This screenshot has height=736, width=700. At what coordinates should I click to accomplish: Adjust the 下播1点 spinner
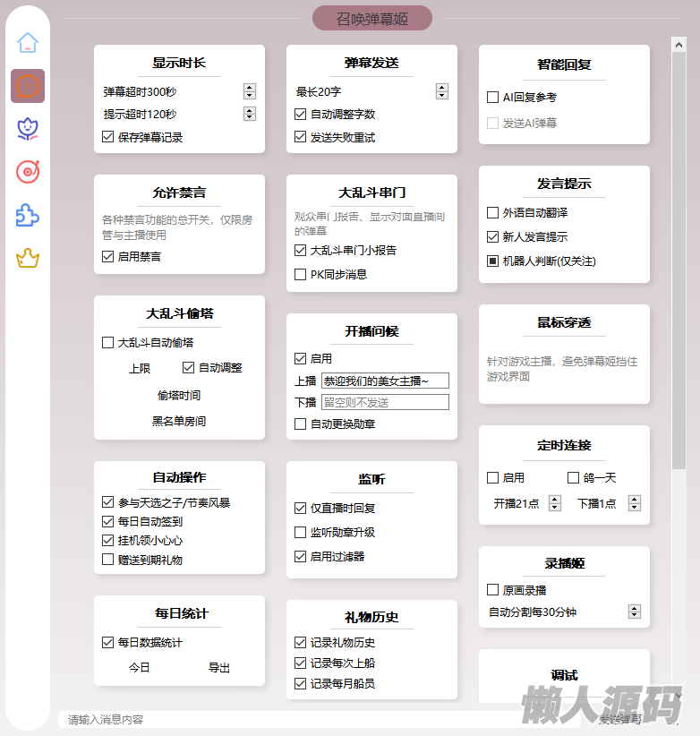point(635,503)
